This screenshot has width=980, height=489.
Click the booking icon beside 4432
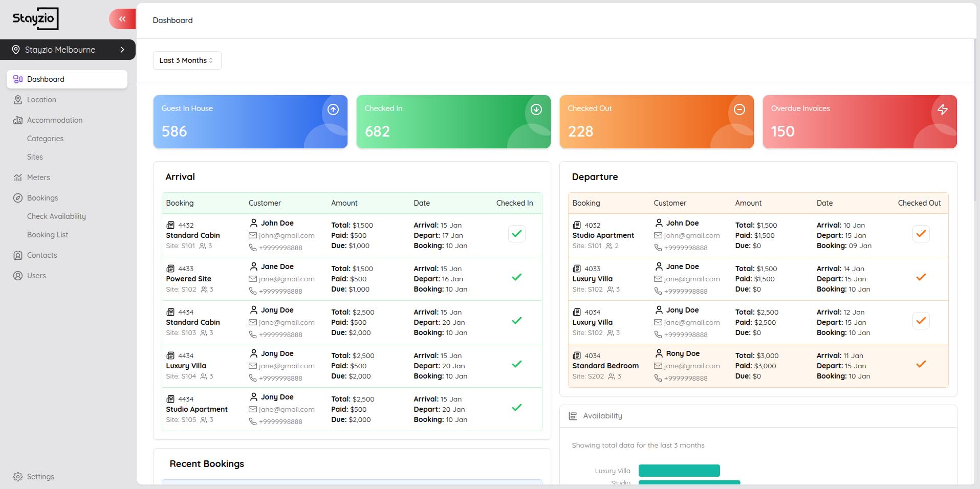tap(170, 225)
